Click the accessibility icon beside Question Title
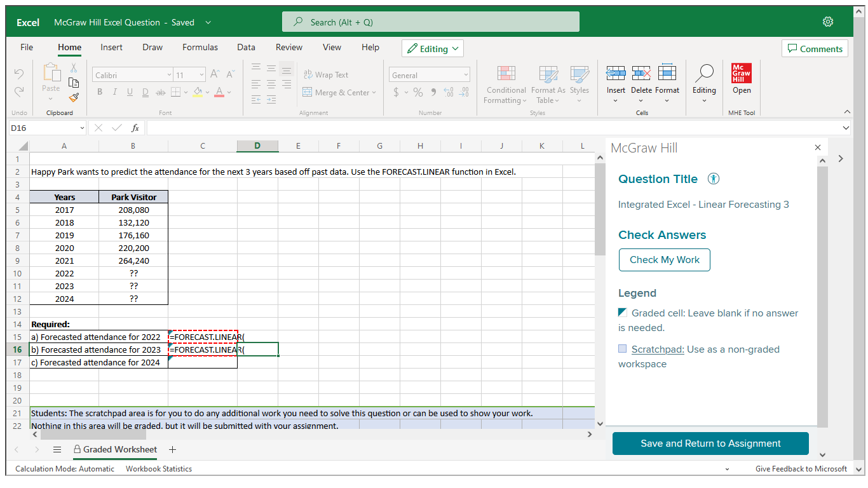The image size is (868, 488). [x=714, y=179]
